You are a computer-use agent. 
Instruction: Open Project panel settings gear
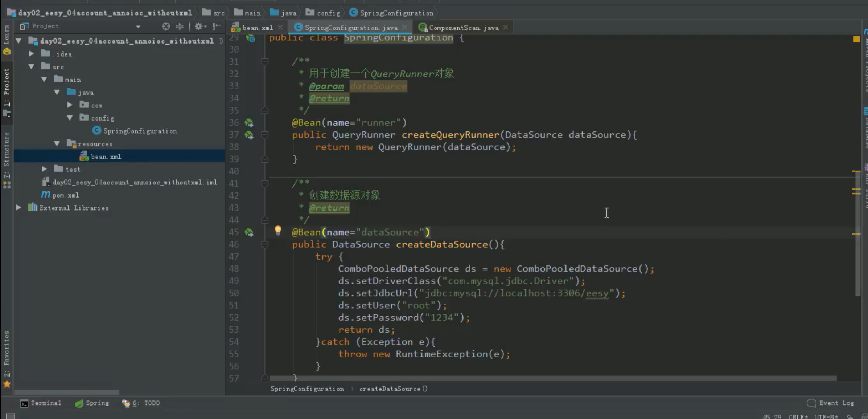coord(199,26)
